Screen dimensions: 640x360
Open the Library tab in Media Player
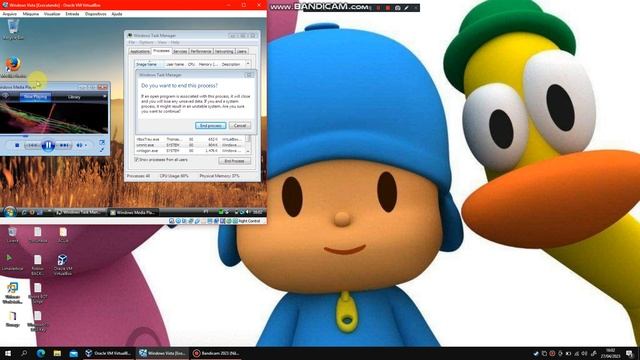[x=74, y=97]
